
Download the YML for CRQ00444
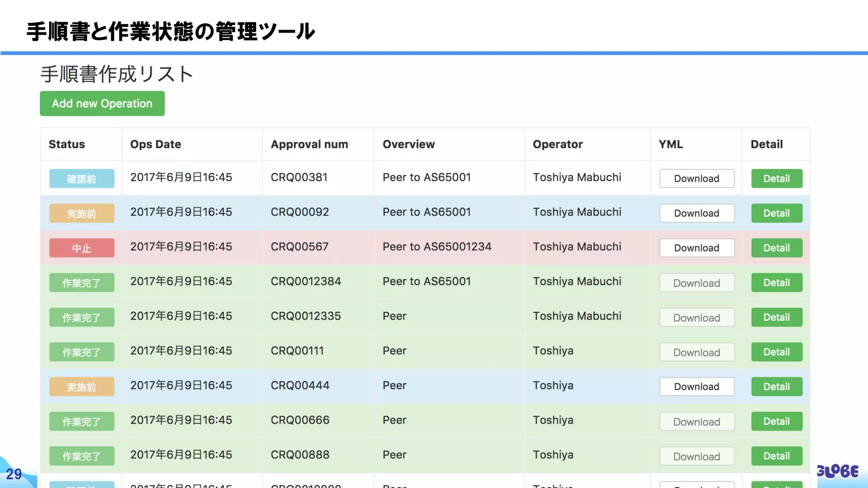click(x=696, y=387)
